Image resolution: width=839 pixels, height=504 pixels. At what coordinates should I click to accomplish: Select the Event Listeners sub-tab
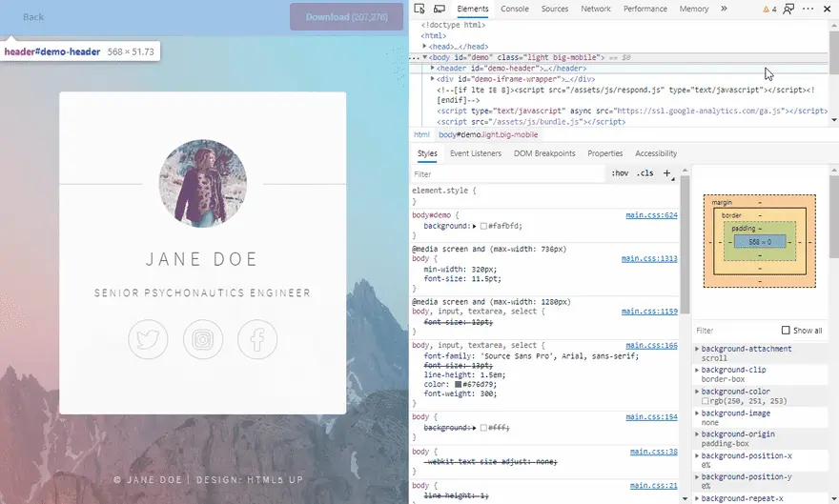tap(476, 153)
